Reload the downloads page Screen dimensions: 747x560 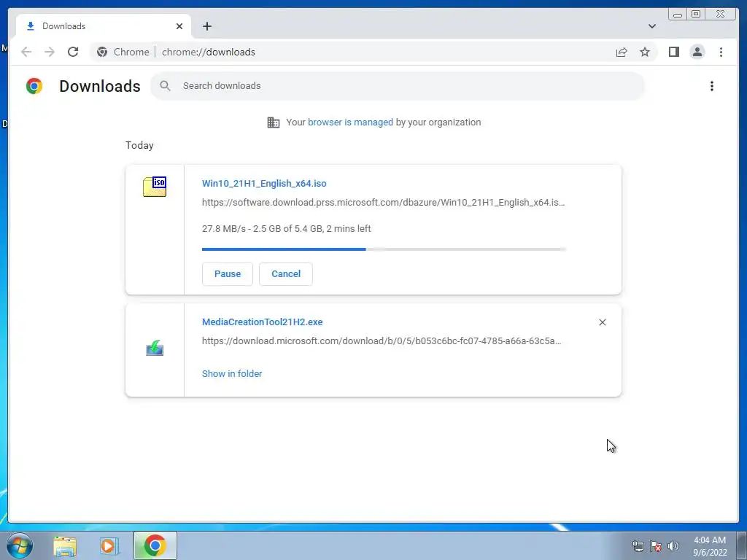(73, 52)
